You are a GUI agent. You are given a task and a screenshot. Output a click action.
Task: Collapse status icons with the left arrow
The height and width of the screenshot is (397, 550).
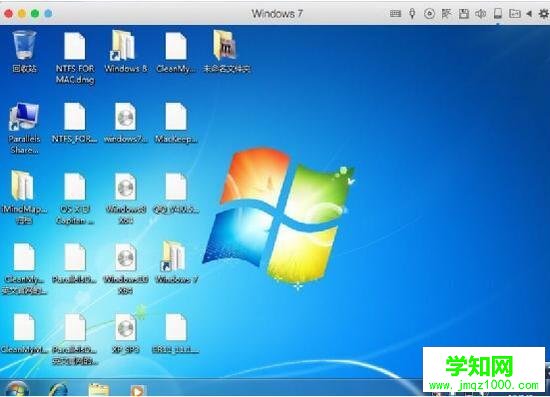[529, 14]
